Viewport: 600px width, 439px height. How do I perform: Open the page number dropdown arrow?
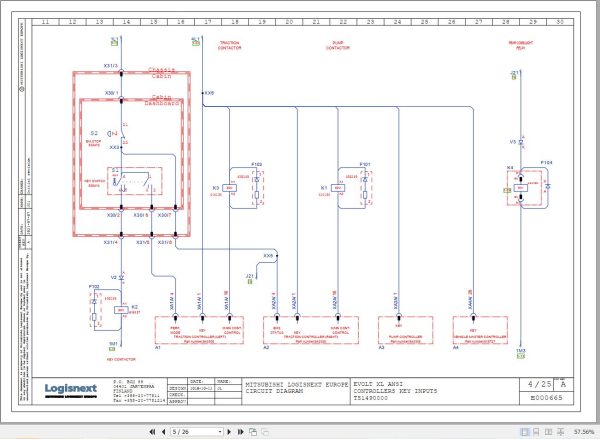point(220,432)
